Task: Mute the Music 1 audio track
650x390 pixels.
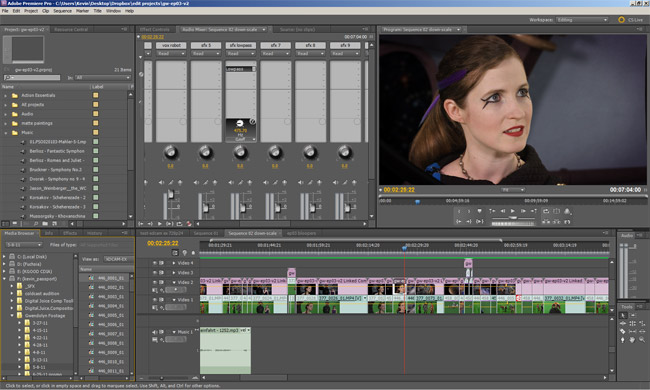Action: point(155,332)
